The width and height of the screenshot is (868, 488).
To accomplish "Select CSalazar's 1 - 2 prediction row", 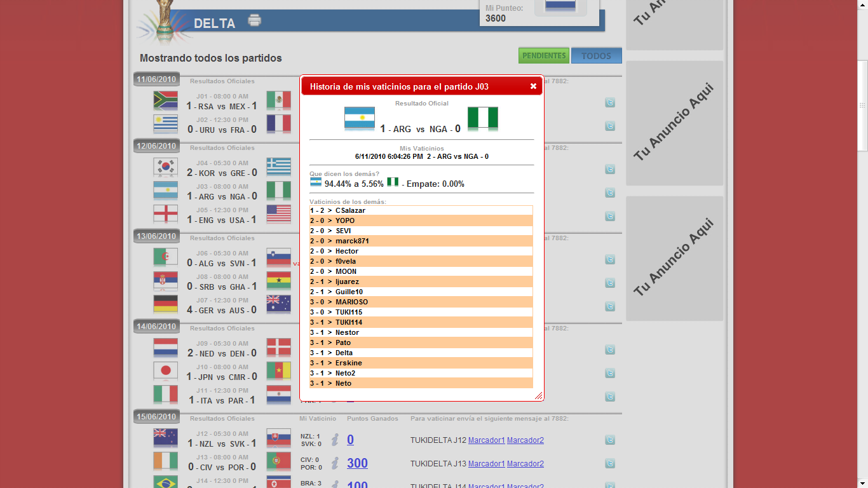I will pyautogui.click(x=421, y=210).
